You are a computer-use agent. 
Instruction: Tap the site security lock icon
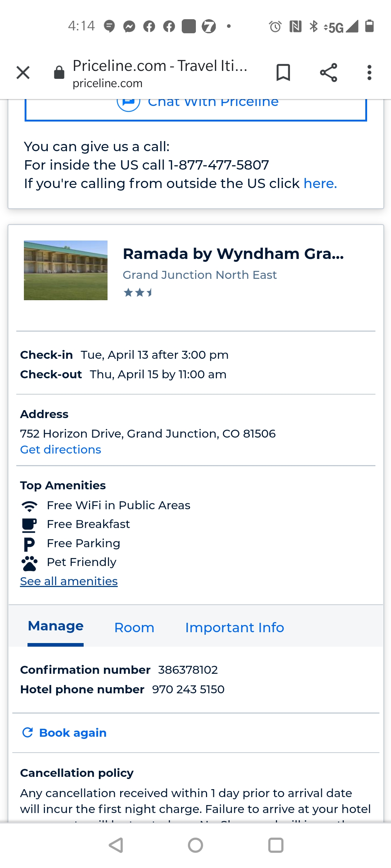[59, 73]
